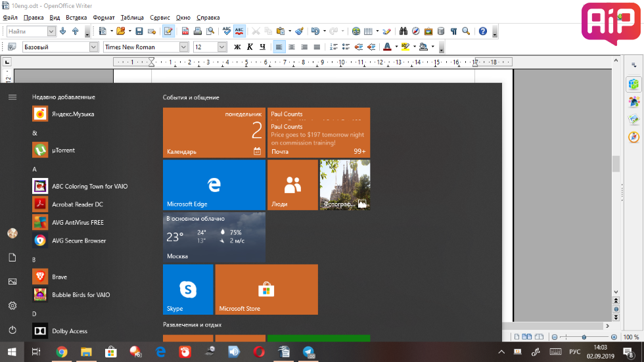Click the Undo arrow icon
The height and width of the screenshot is (362, 644).
(x=315, y=31)
